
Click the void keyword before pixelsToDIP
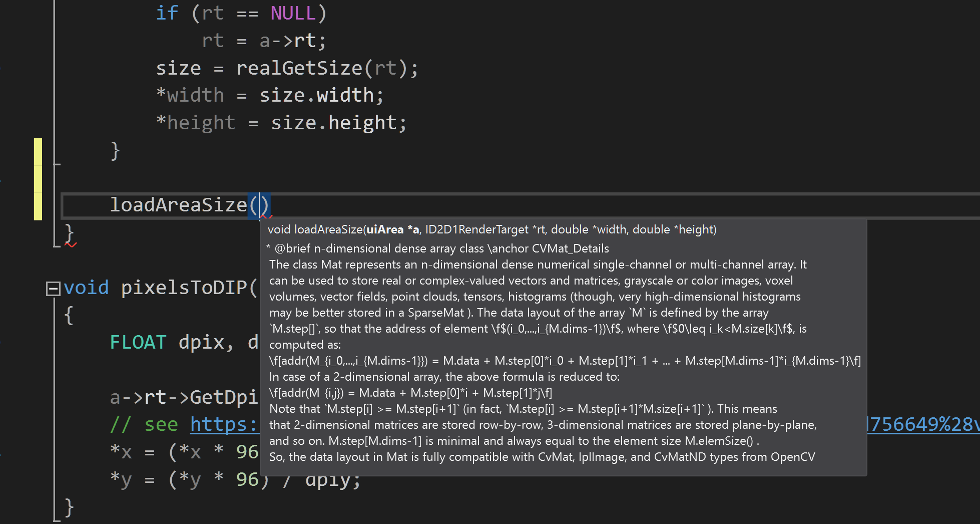[86, 288]
